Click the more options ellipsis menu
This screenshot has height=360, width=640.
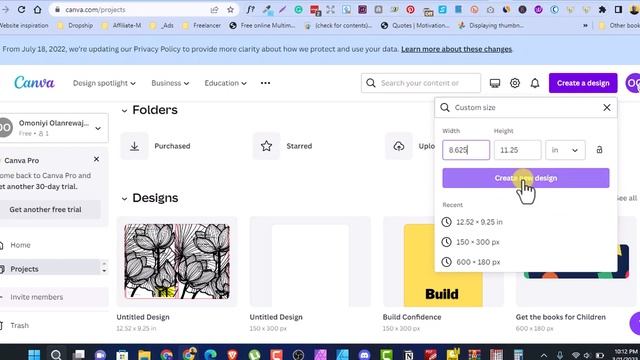[x=265, y=83]
